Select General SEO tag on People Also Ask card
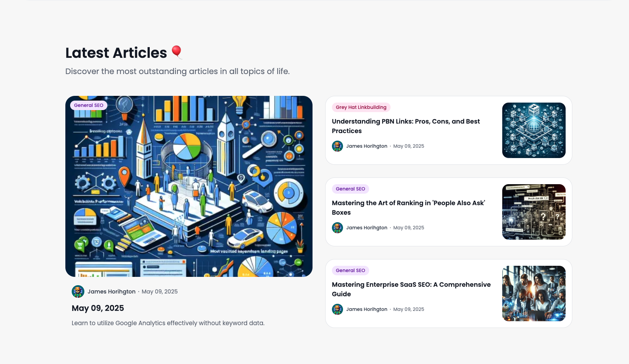This screenshot has height=364, width=629. click(x=351, y=189)
